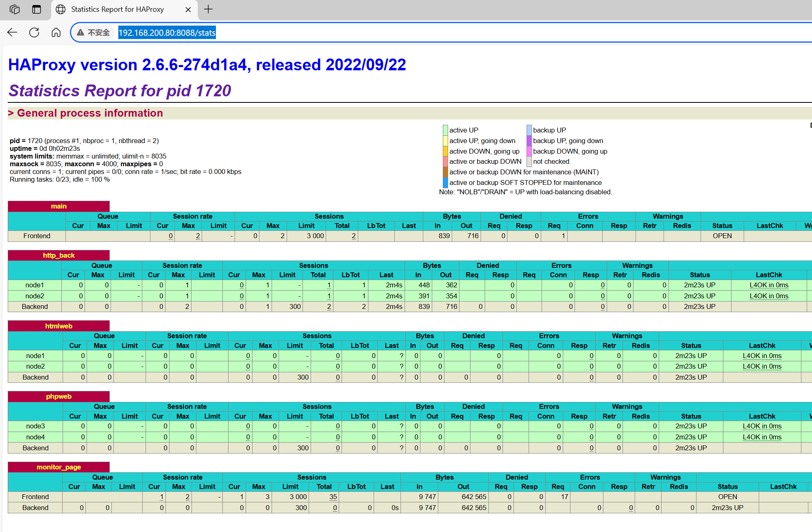Screen dimensions: 812x532
Task: Click the address bar URL
Action: (x=167, y=33)
